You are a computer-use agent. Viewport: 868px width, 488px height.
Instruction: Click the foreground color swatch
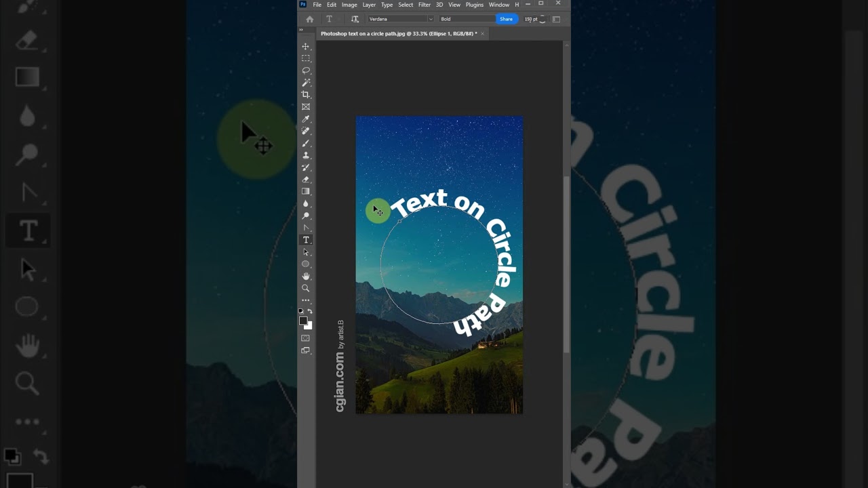[x=304, y=321]
